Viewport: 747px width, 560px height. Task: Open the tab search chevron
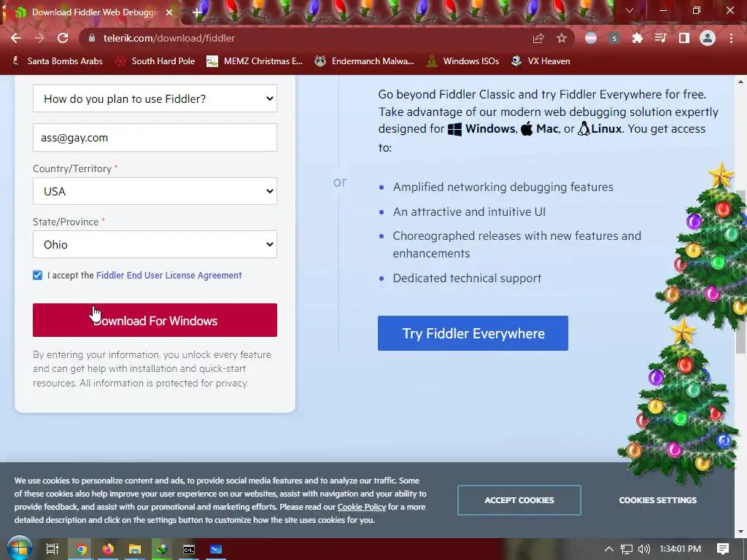pos(630,10)
